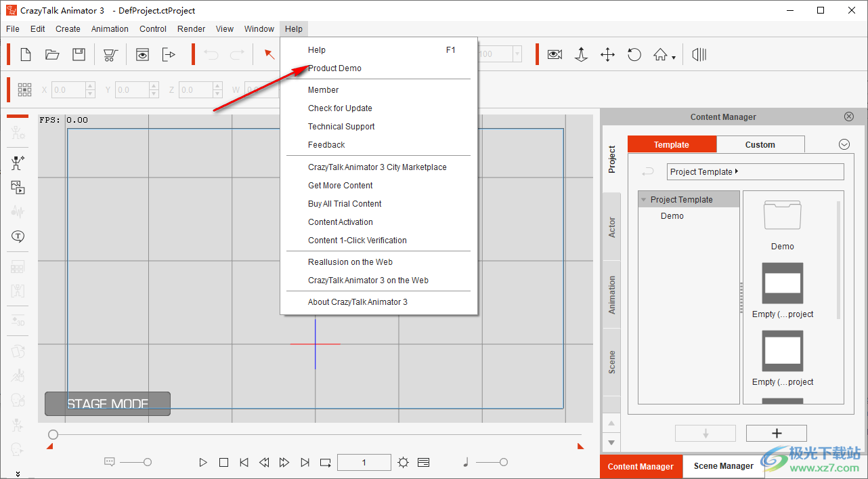Click the New Project icon
Screen dimensions: 868x479
[x=26, y=55]
